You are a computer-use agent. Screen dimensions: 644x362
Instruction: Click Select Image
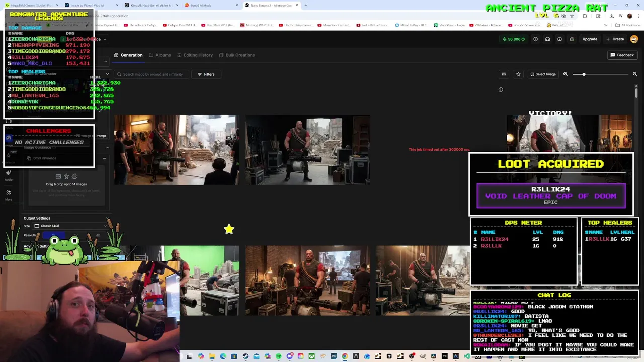click(x=543, y=74)
